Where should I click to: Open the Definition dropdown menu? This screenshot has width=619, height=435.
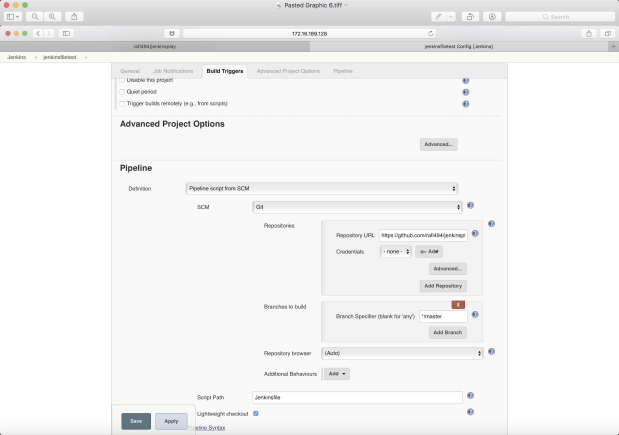coord(322,188)
